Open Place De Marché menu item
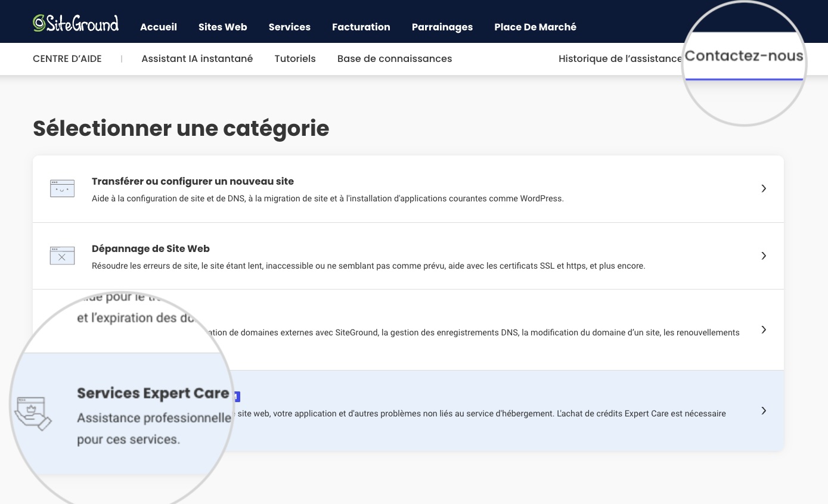Viewport: 828px width, 504px height. (x=535, y=27)
